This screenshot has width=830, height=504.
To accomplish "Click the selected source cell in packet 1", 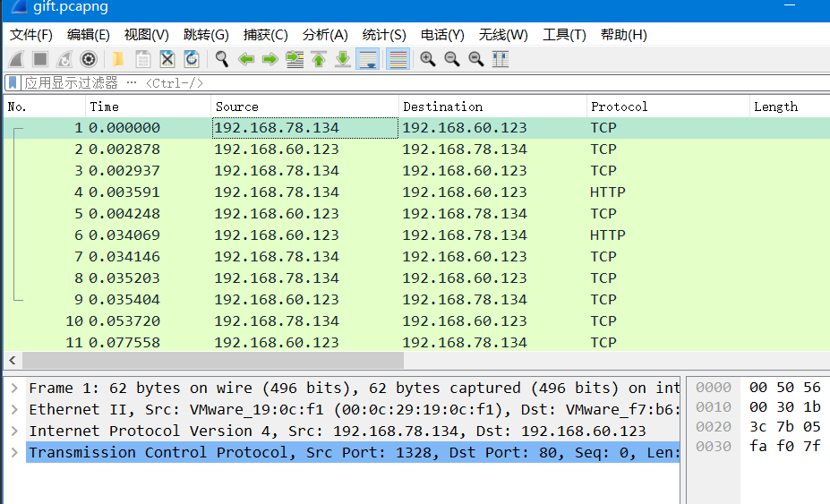I will pos(305,128).
